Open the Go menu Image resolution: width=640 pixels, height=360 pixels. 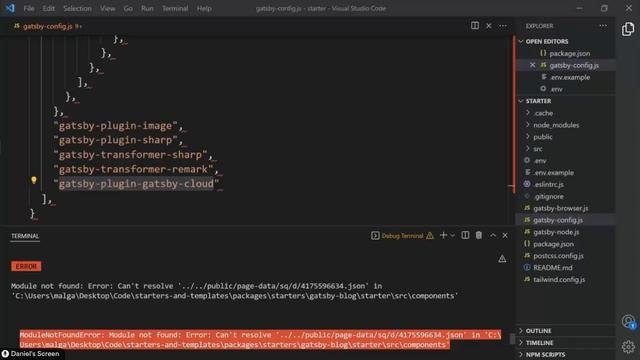pos(128,8)
